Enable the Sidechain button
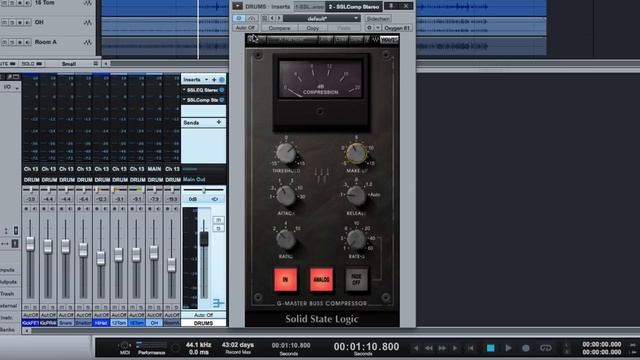Screen dimensions: 640x360 [378, 19]
